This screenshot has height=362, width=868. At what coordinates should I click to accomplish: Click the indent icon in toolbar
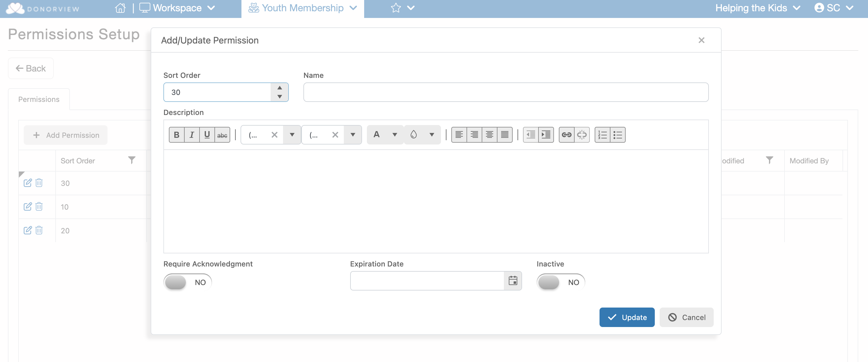click(x=546, y=135)
